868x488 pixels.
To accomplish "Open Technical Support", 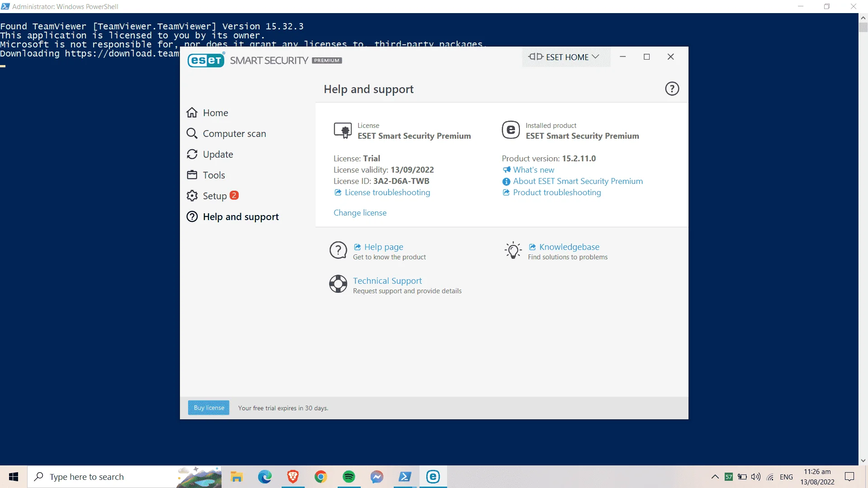I will pos(387,281).
